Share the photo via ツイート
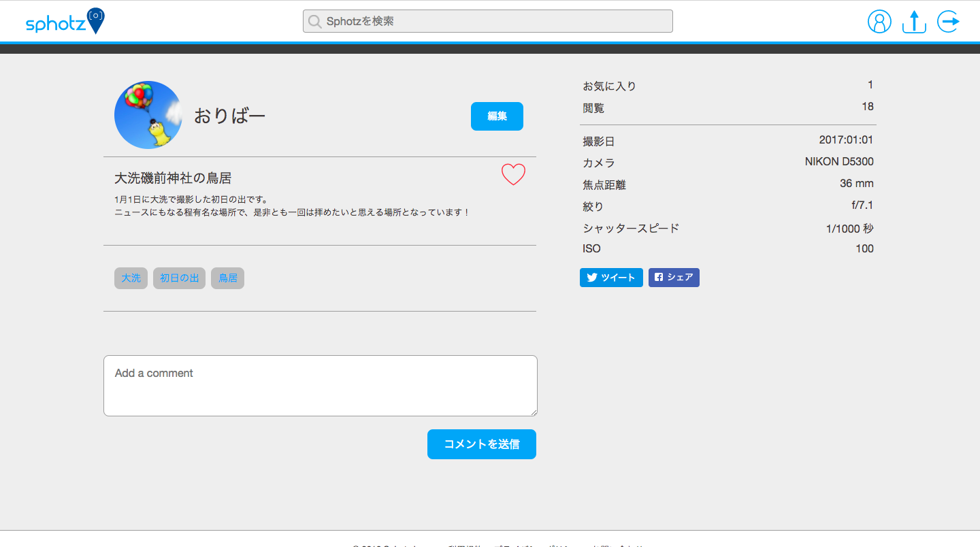Viewport: 980px width, 547px height. pyautogui.click(x=610, y=277)
